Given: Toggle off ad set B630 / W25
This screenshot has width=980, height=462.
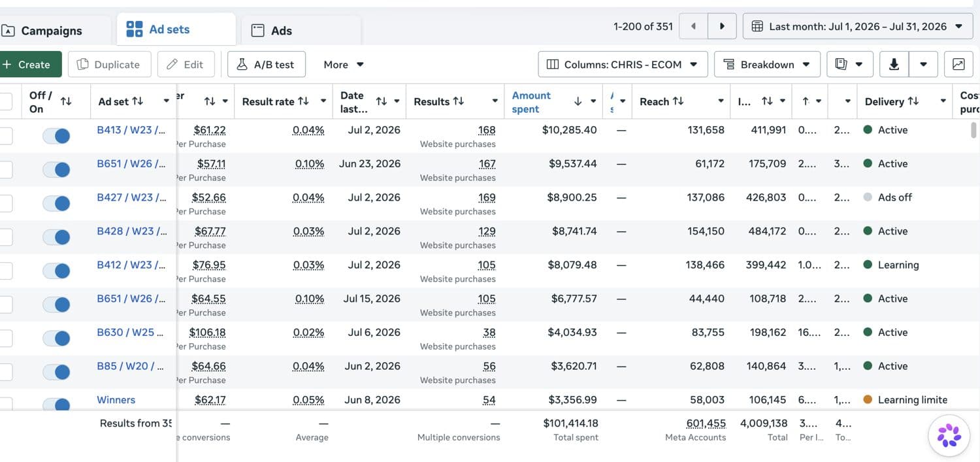Looking at the screenshot, I should 56,338.
